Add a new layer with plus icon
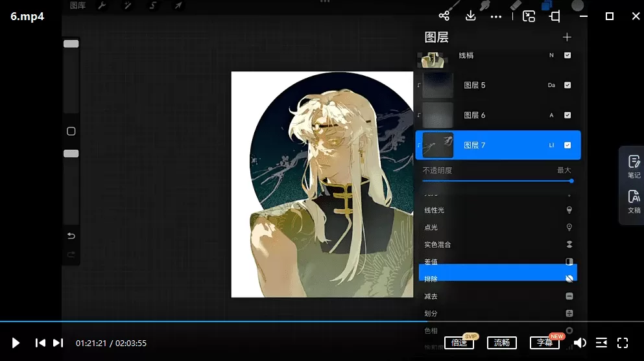Image resolution: width=644 pixels, height=361 pixels. 567,37
